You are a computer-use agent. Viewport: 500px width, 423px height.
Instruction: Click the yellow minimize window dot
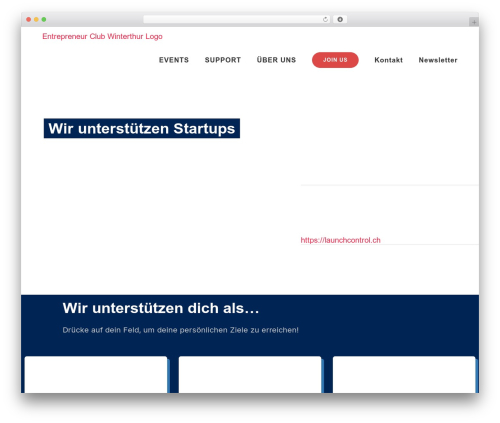36,19
